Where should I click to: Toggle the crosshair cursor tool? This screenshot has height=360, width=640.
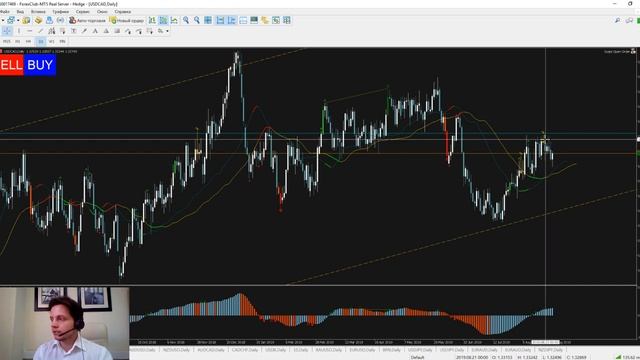(7, 31)
